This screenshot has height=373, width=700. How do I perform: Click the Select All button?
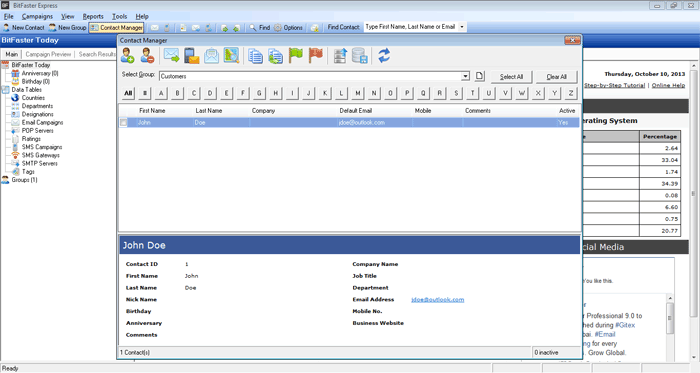click(x=511, y=77)
